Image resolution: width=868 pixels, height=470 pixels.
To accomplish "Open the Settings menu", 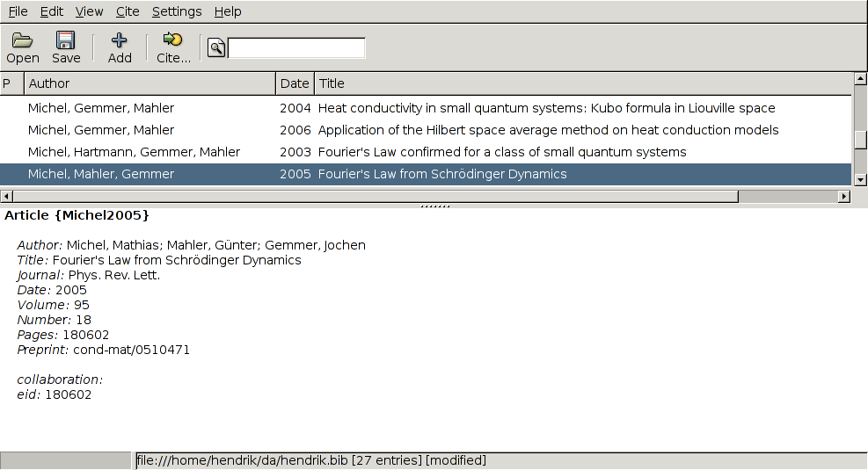I will [x=177, y=11].
